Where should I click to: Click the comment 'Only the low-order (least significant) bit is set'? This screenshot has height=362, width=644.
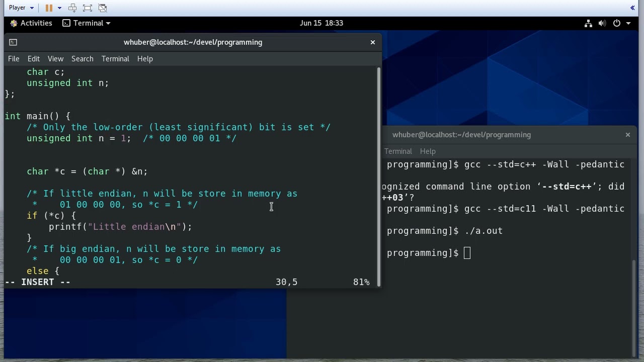coord(179,127)
